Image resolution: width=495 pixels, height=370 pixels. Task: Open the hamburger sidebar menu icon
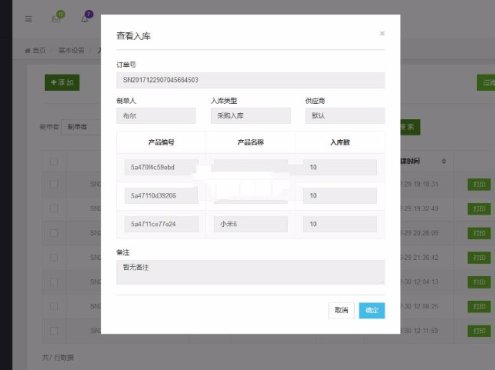pos(28,19)
